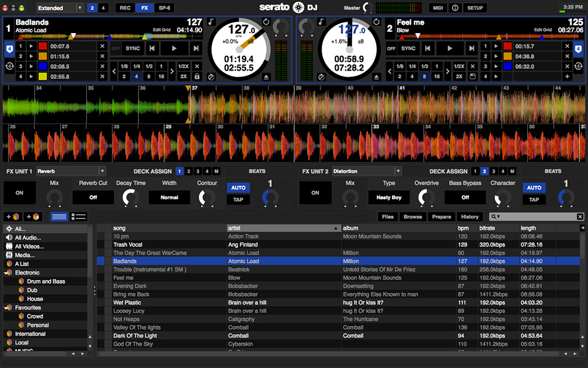Save the loop on deck 2
This screenshot has width=588, height=368.
coord(473,77)
